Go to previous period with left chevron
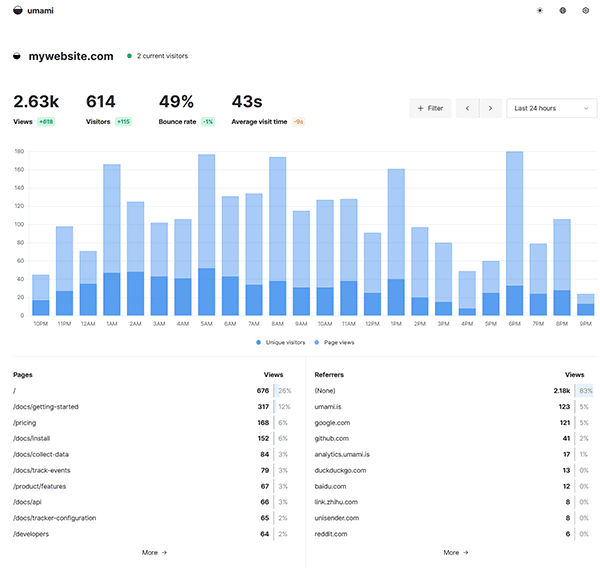Image resolution: width=600 pixels, height=569 pixels. point(467,108)
